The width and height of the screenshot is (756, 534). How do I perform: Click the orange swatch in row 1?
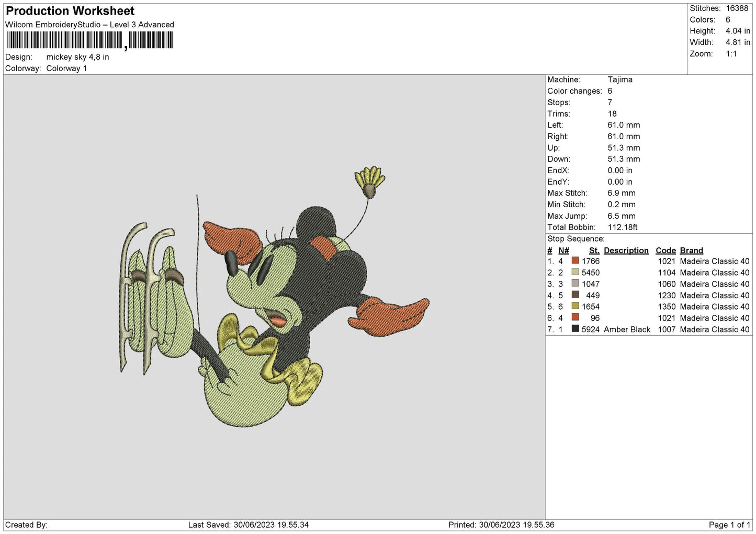(575, 260)
